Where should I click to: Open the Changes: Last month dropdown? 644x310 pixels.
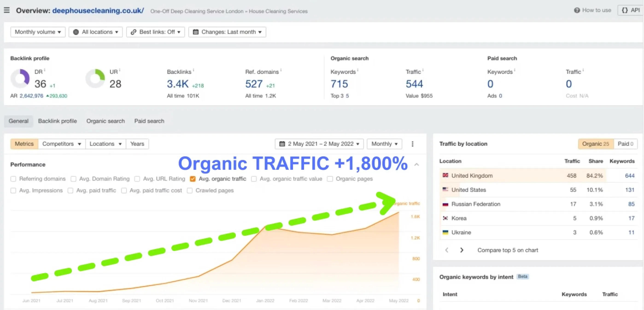[227, 32]
